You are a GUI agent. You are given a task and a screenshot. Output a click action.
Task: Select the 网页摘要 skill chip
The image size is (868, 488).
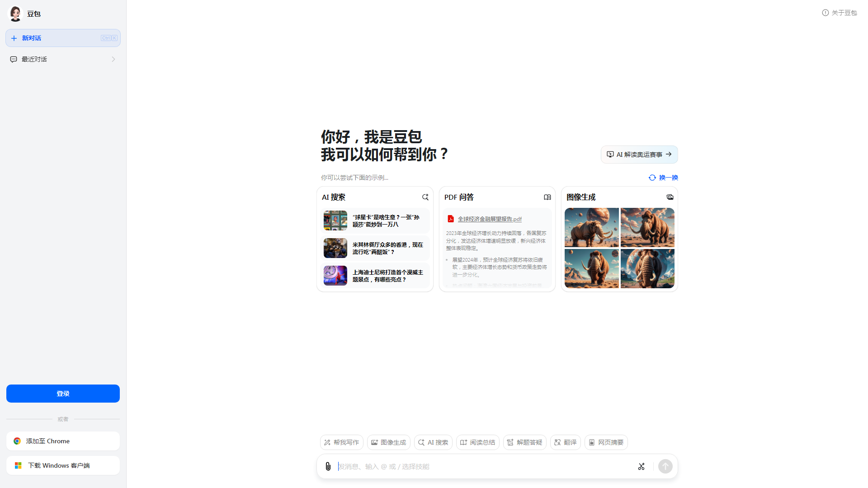click(606, 442)
